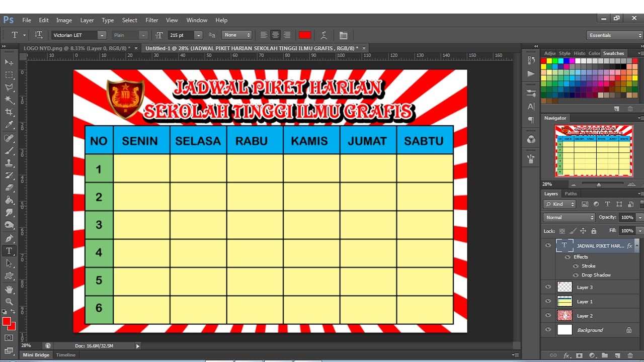Select the Smudge tool
Image resolution: width=644 pixels, height=362 pixels.
click(x=9, y=213)
